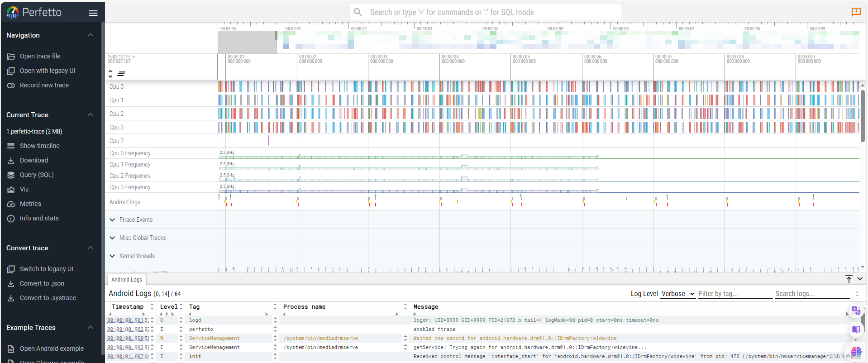Click the tracks vertical scrollbar

[x=863, y=116]
